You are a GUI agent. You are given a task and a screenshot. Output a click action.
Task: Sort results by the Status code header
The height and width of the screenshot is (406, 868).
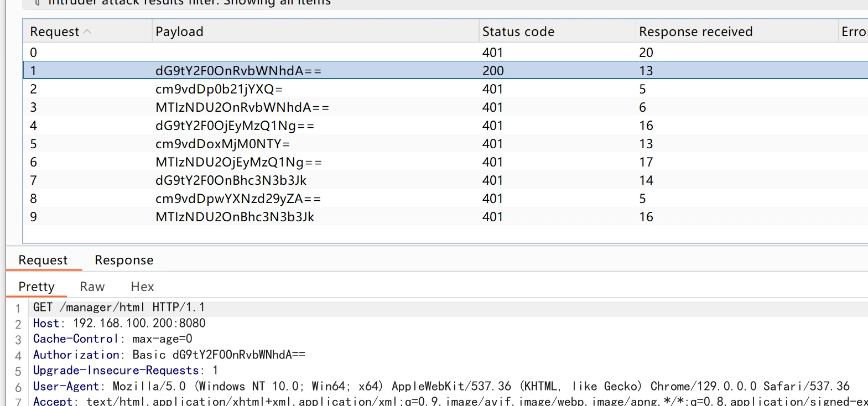[x=518, y=32]
